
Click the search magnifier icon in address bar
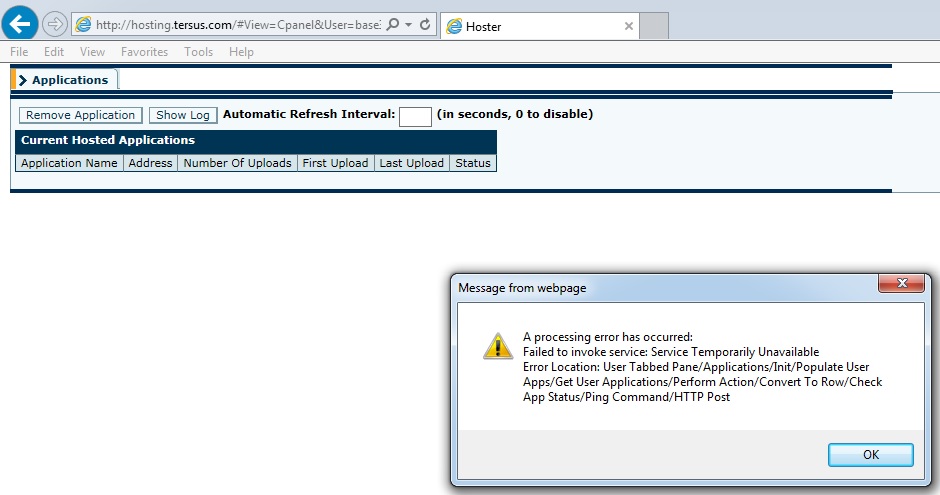point(393,24)
